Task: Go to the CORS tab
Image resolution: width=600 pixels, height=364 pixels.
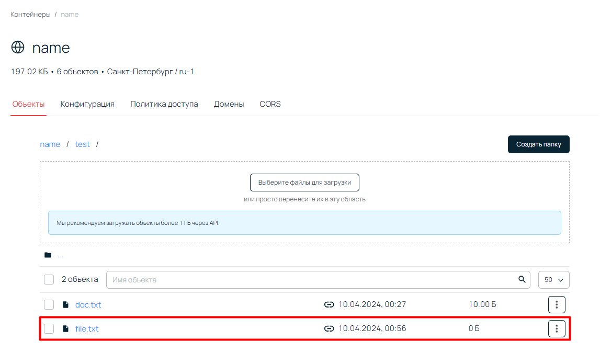Action: (x=270, y=104)
